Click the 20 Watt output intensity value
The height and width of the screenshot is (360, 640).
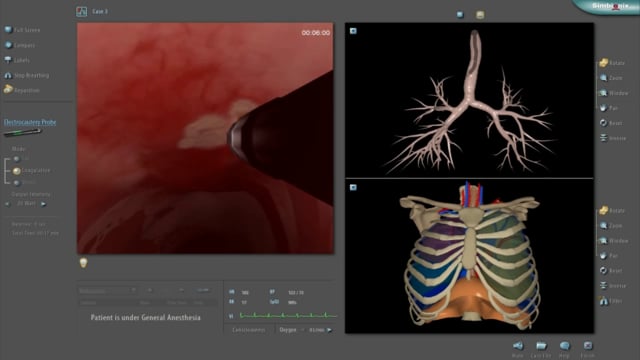pos(26,203)
